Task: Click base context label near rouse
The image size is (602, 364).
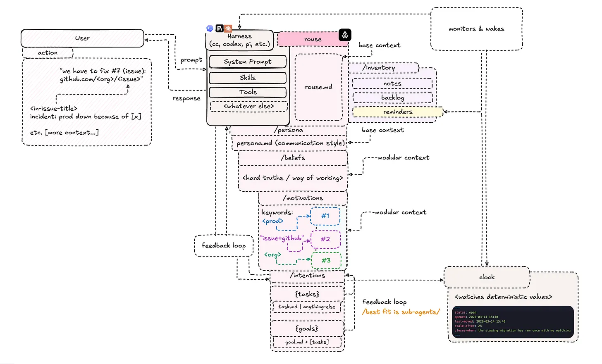Action: [379, 45]
